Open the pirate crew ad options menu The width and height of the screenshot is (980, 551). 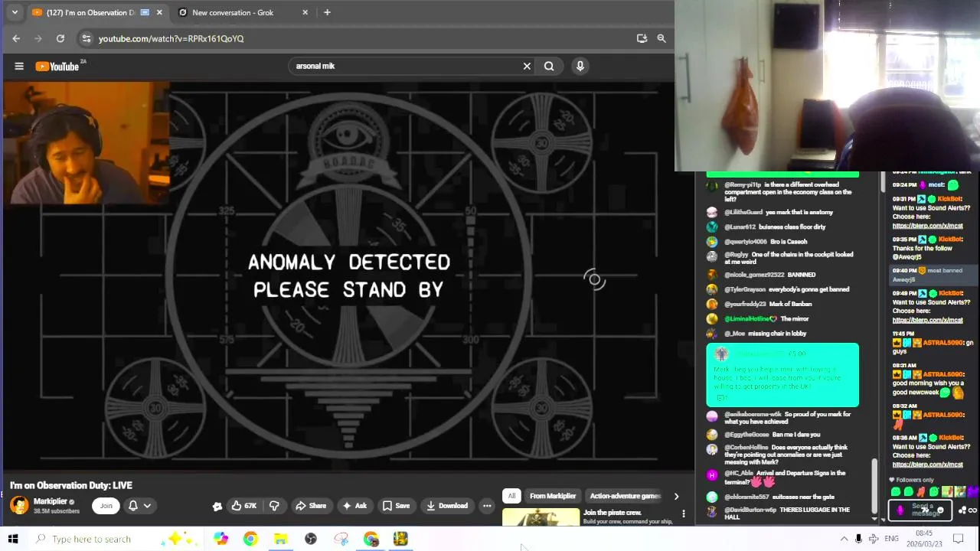(x=684, y=514)
